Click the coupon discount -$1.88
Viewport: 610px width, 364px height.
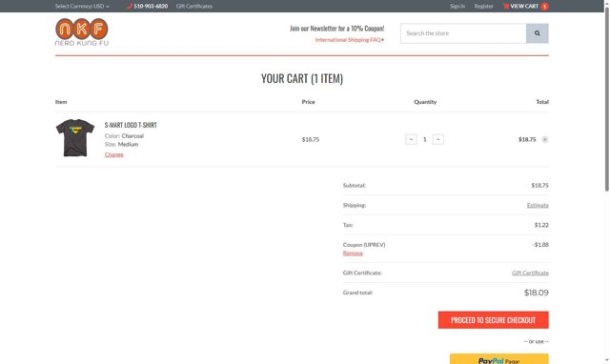tap(540, 245)
